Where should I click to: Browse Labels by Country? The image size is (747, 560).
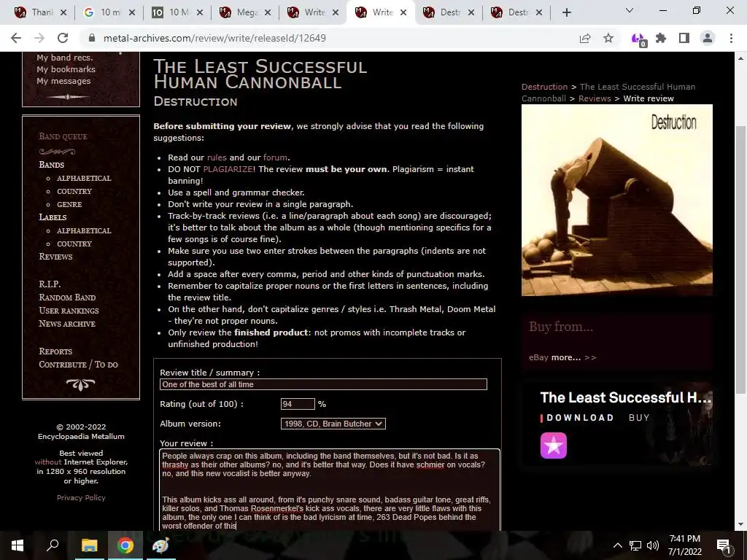coord(74,244)
